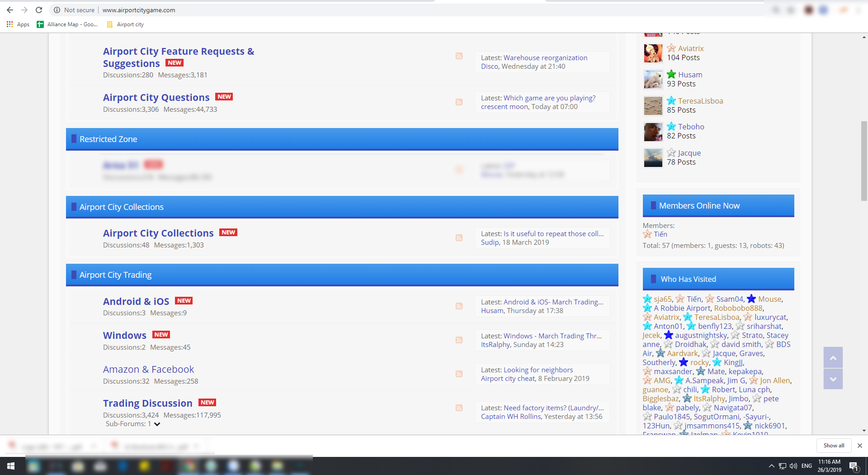
Task: Close the downloads bar
Action: click(860, 446)
